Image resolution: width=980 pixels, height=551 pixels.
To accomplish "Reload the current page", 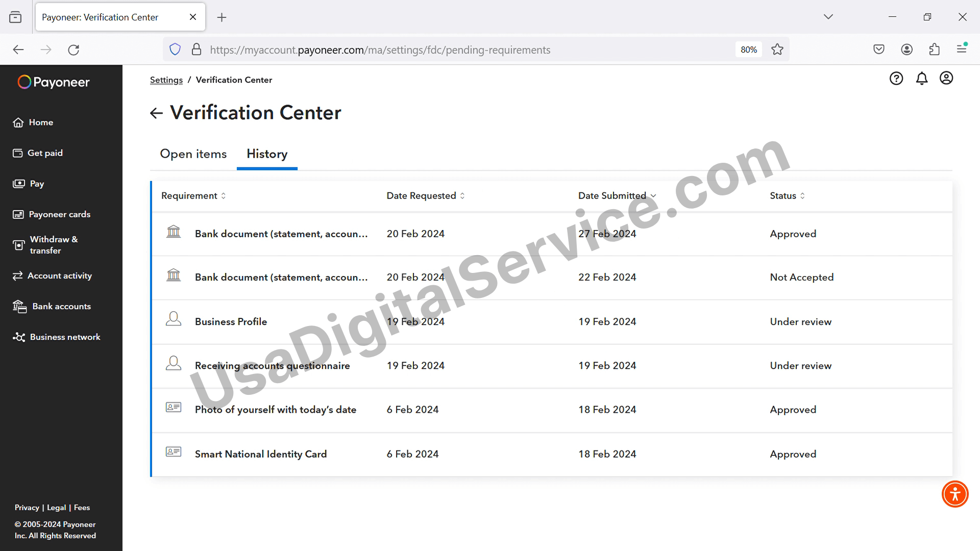I will tap(73, 49).
